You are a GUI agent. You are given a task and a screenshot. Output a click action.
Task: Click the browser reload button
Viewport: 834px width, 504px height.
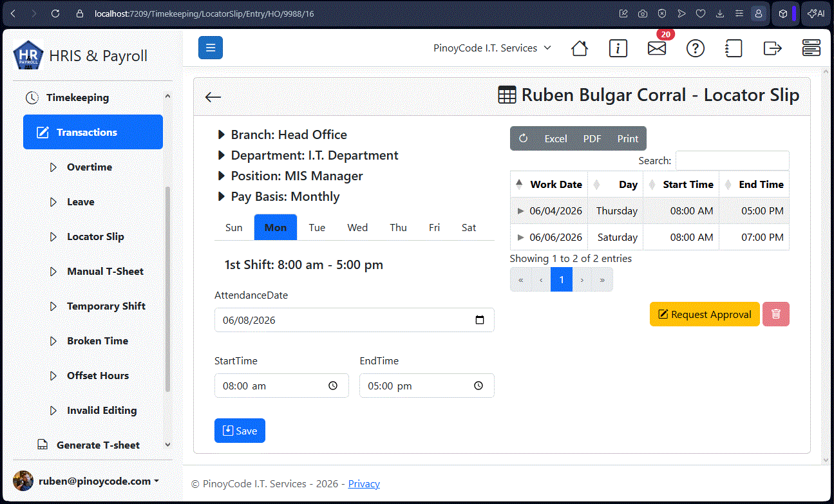pyautogui.click(x=55, y=13)
